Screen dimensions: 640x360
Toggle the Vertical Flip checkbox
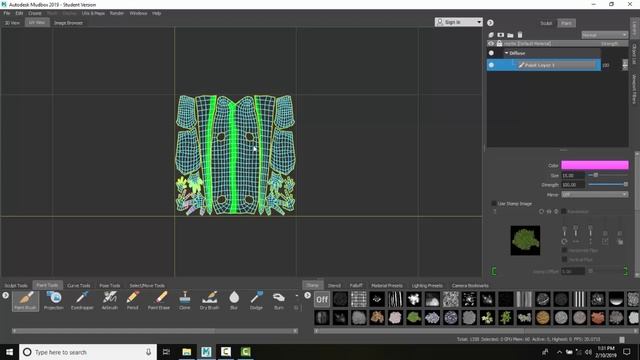[x=564, y=260]
